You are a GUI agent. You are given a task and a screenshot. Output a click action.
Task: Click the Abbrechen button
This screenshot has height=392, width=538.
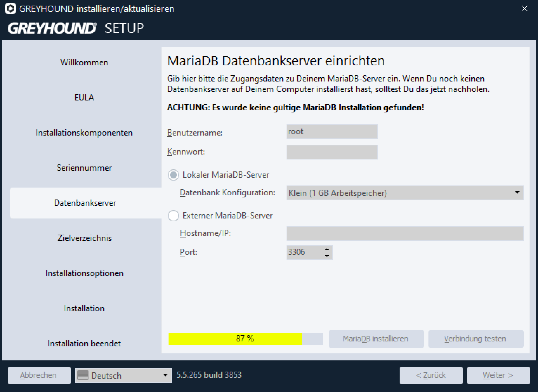(x=39, y=375)
